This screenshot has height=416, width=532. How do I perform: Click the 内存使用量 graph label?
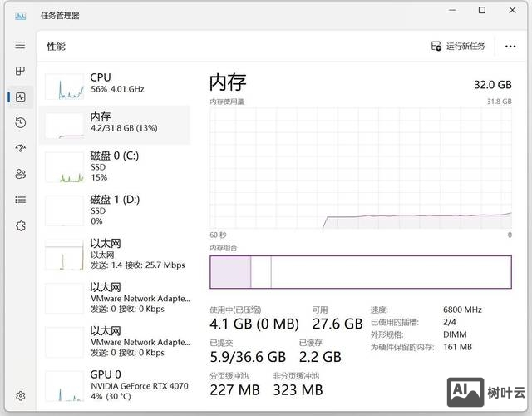point(227,102)
